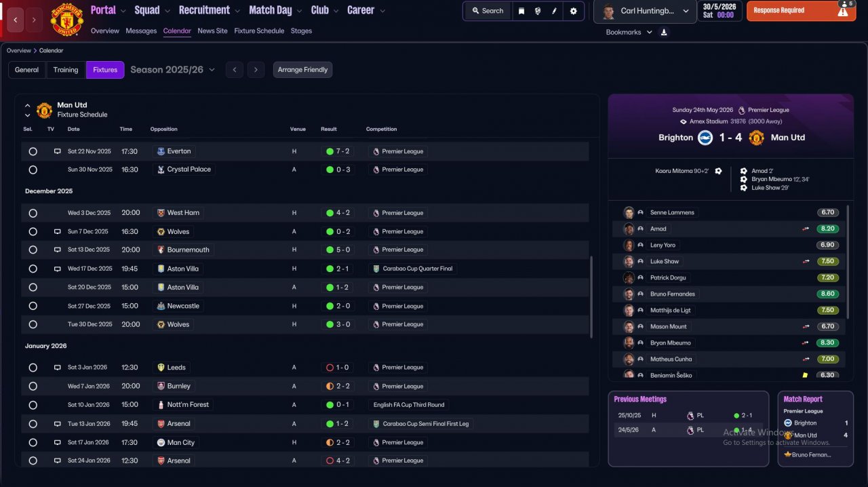Click Senne Lammens player portrait

629,212
